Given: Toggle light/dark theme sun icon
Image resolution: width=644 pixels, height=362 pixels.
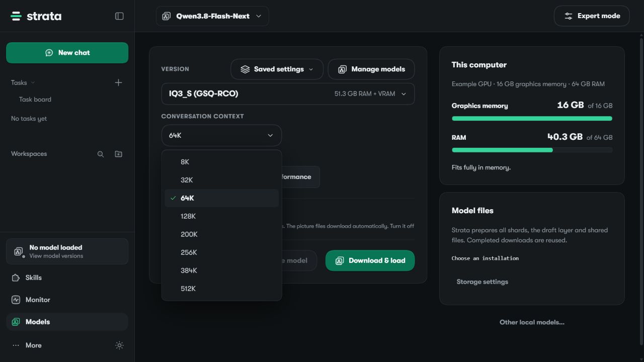Looking at the screenshot, I should point(119,345).
